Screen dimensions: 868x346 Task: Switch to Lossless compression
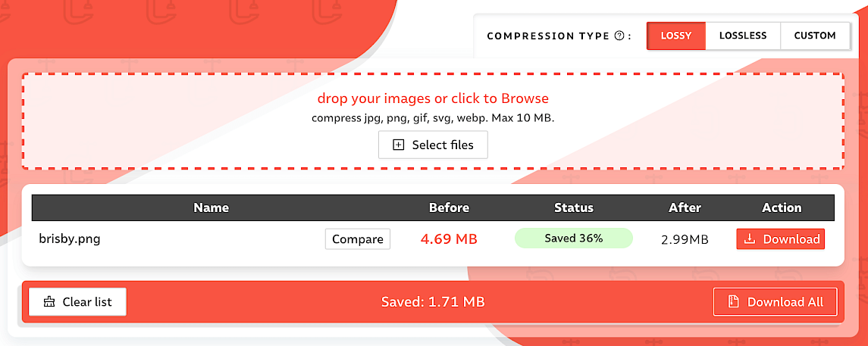click(742, 36)
